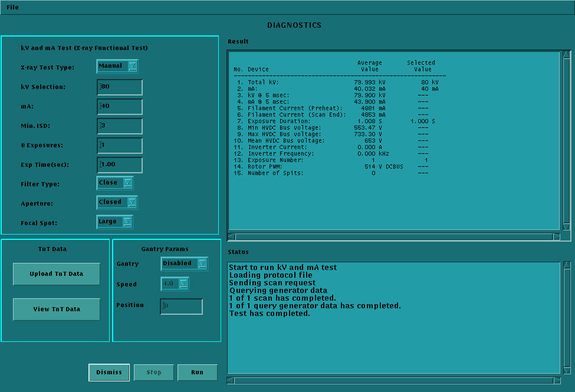The height and width of the screenshot is (392, 575).
Task: Open the Gantry Disabled dropdown
Action: [185, 263]
